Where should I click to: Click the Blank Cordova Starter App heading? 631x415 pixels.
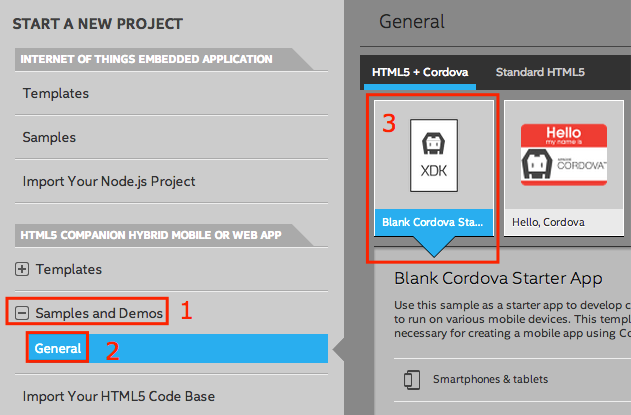pyautogui.click(x=498, y=279)
